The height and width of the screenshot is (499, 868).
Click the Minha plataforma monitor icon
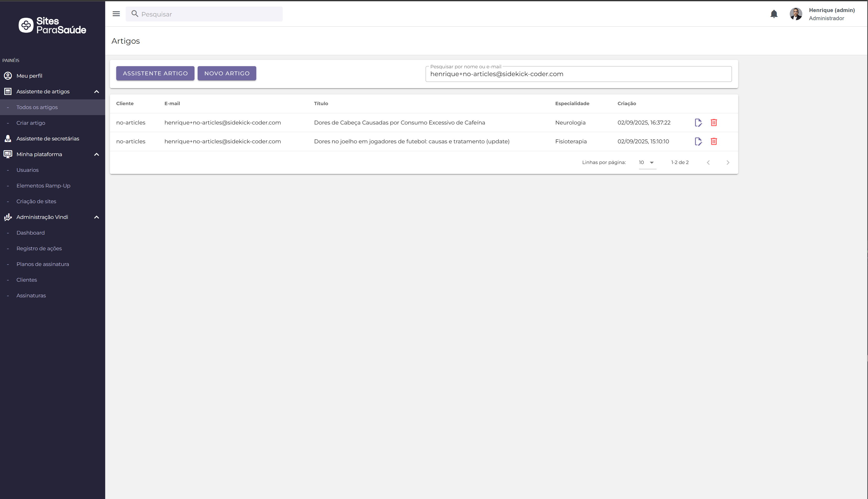coord(8,154)
